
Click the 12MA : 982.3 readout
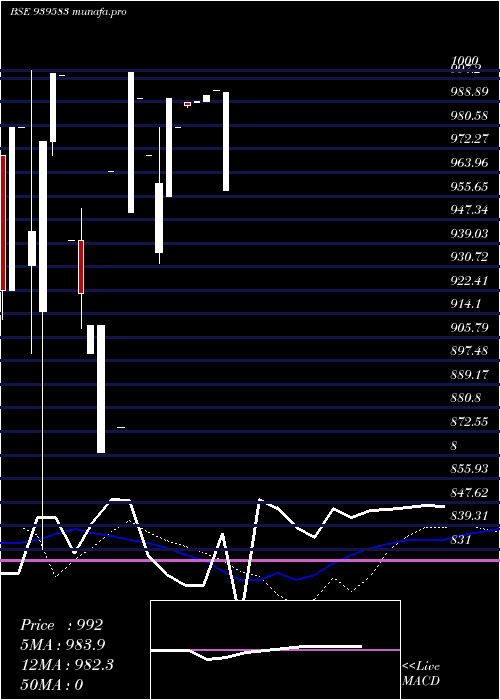pos(67,665)
